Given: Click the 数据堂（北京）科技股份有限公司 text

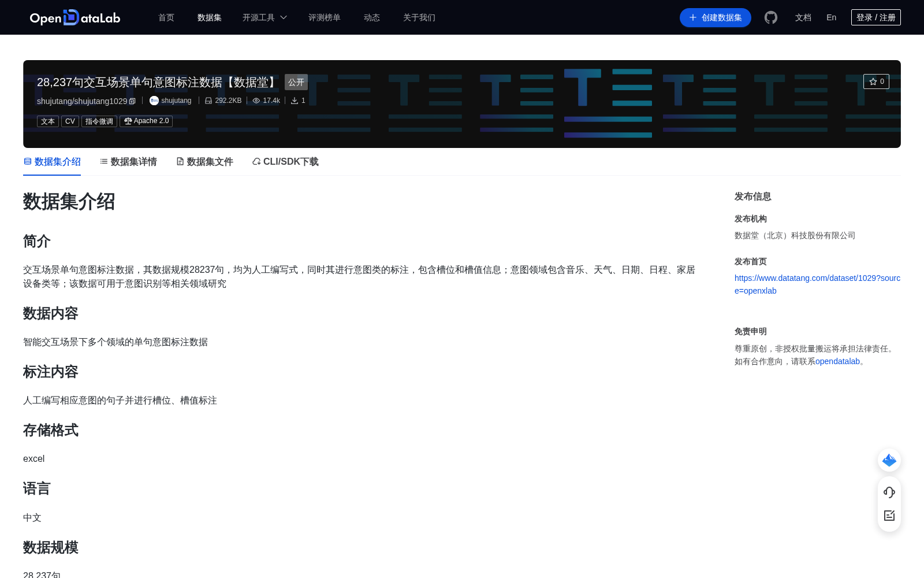Looking at the screenshot, I should pyautogui.click(x=795, y=235).
